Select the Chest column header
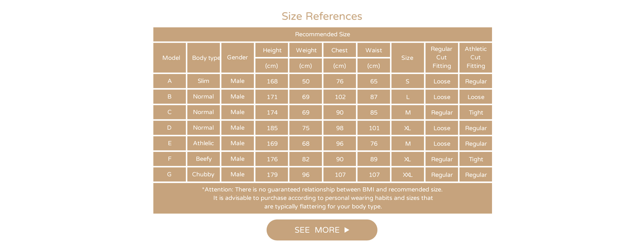The height and width of the screenshot is (251, 644). (x=339, y=50)
